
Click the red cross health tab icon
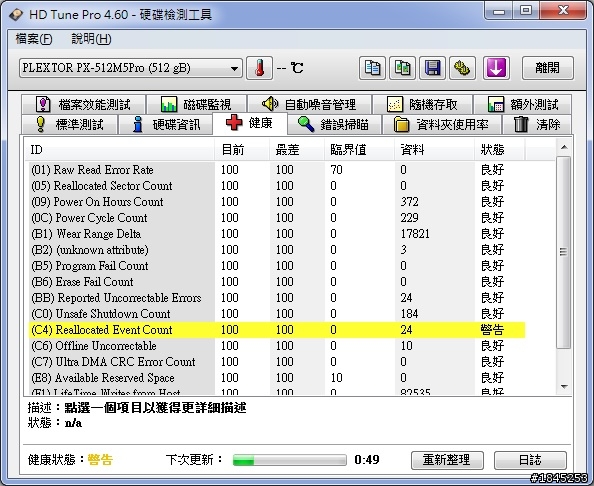point(234,123)
